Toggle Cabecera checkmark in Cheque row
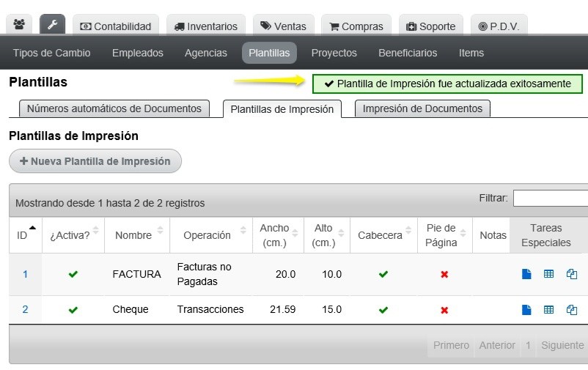Image resolution: width=588 pixels, height=370 pixels. coord(383,310)
